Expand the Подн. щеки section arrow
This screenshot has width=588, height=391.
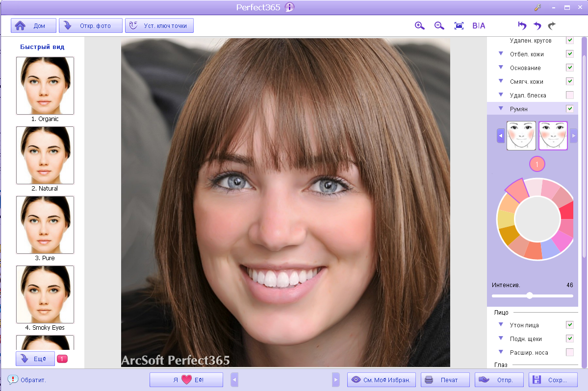501,338
